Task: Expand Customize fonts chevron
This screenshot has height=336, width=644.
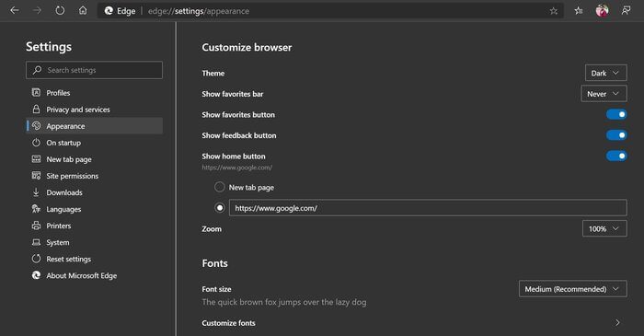Action: pos(617,323)
